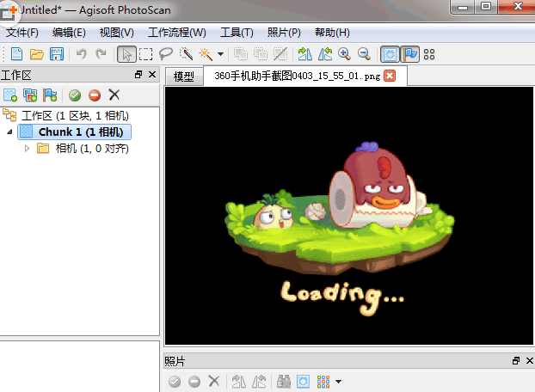Collapse the Chunk 1 tree node

click(x=10, y=132)
